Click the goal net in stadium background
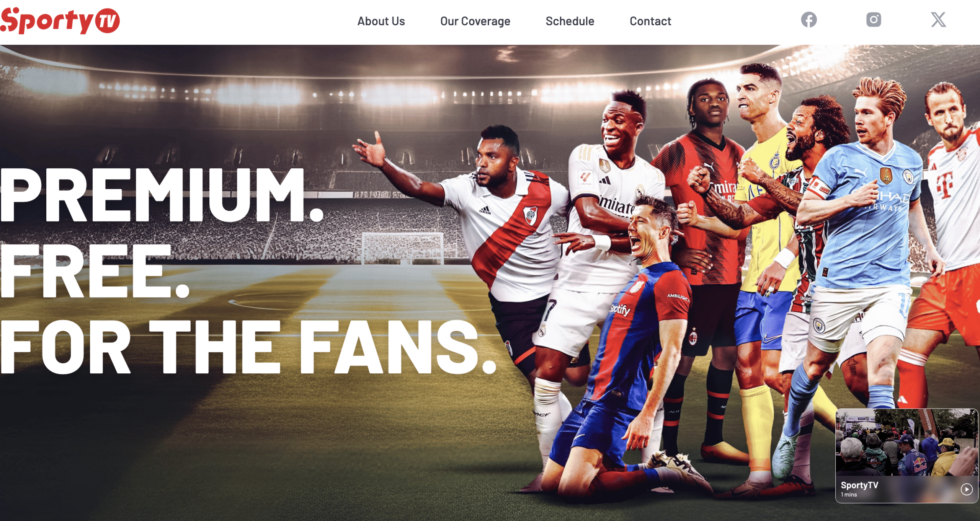This screenshot has width=980, height=521. click(403, 248)
